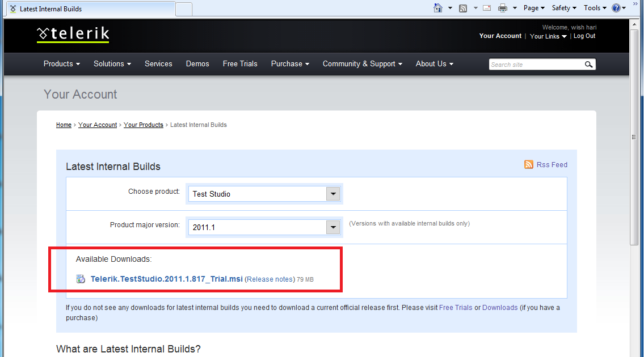Click the scrollbar up arrow
This screenshot has height=357, width=644.
(x=634, y=24)
